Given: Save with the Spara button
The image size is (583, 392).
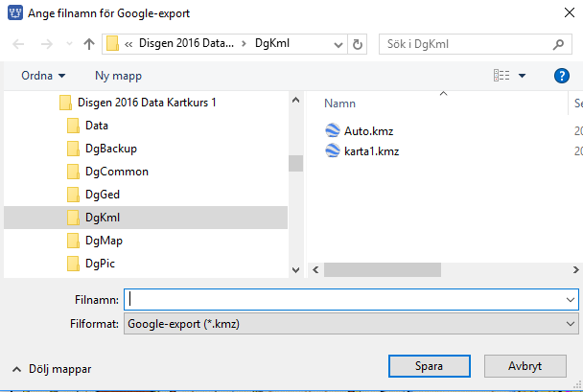Looking at the screenshot, I should (429, 366).
